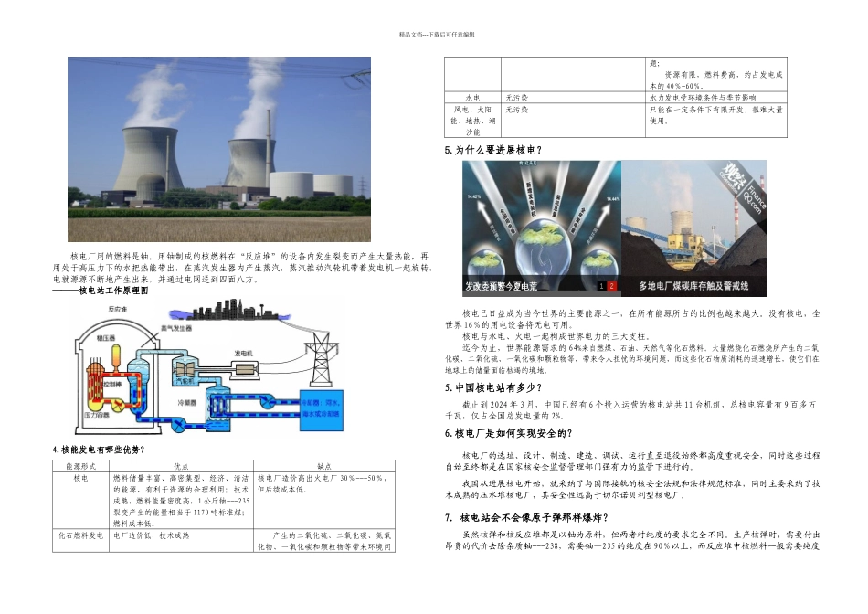The image size is (868, 614).
Task: Click the coal plant image captioned 多地电厂煤碳库存触及警戒线
Action: click(693, 228)
